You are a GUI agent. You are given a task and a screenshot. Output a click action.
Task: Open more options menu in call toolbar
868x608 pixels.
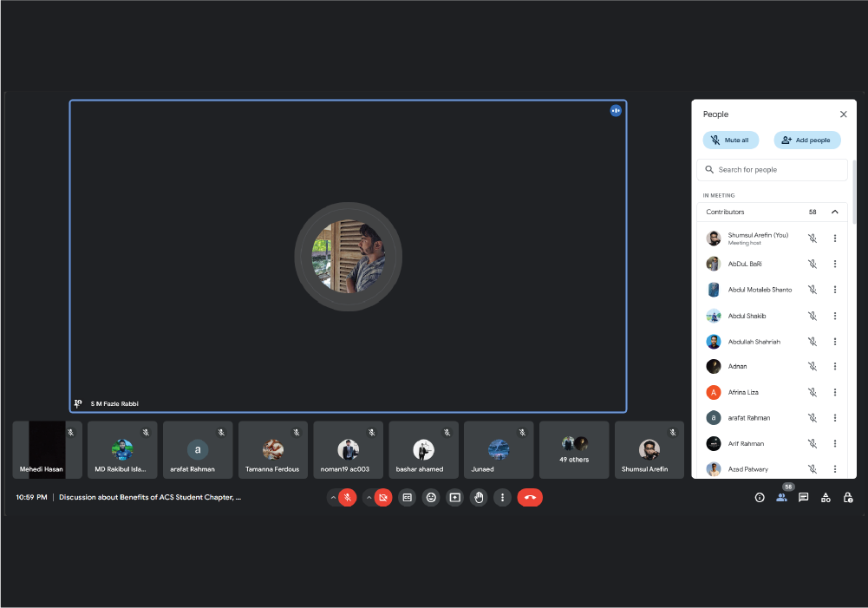click(x=502, y=498)
